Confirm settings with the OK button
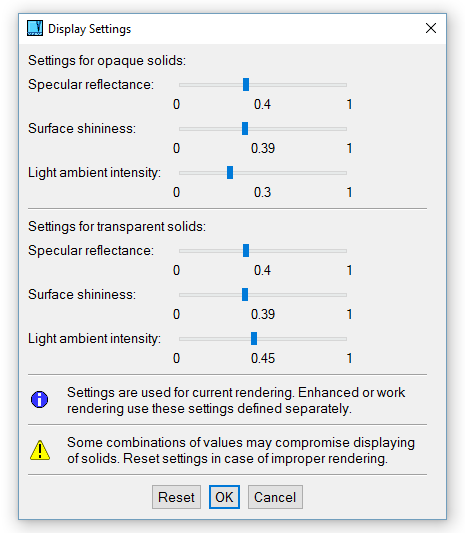The height and width of the screenshot is (533, 465). pos(224,497)
